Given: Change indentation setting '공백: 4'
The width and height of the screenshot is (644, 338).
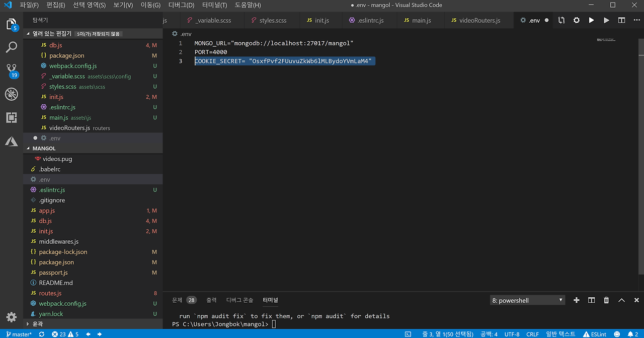Looking at the screenshot, I should (x=489, y=334).
